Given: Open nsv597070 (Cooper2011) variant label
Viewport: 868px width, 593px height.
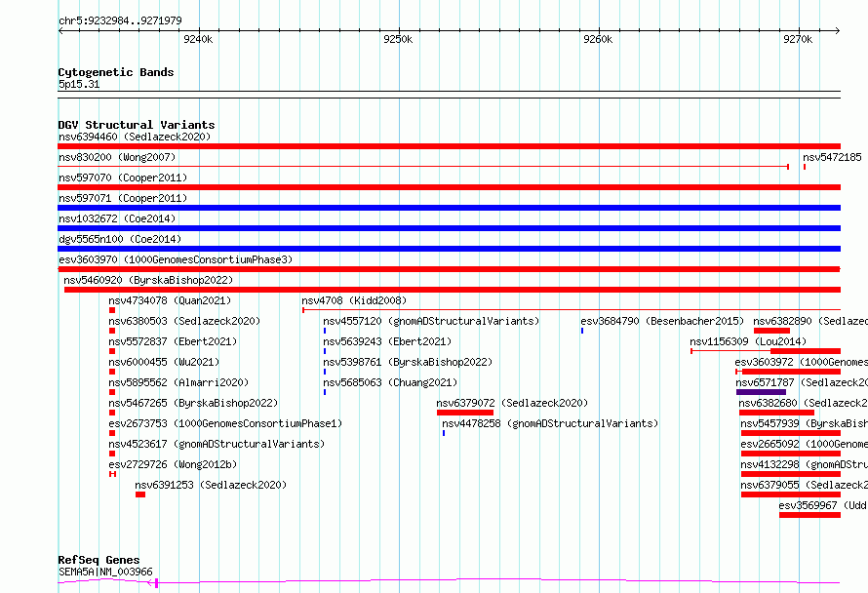Looking at the screenshot, I should (x=123, y=178).
